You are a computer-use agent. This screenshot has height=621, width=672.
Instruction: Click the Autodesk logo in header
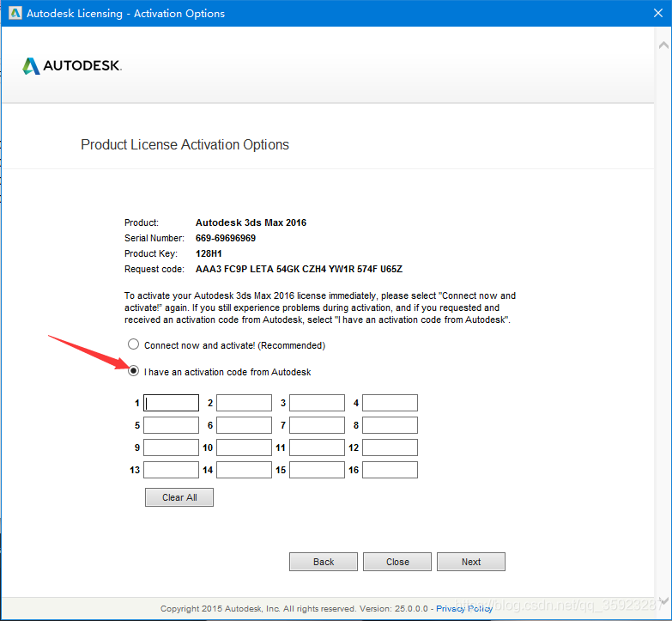pyautogui.click(x=72, y=66)
